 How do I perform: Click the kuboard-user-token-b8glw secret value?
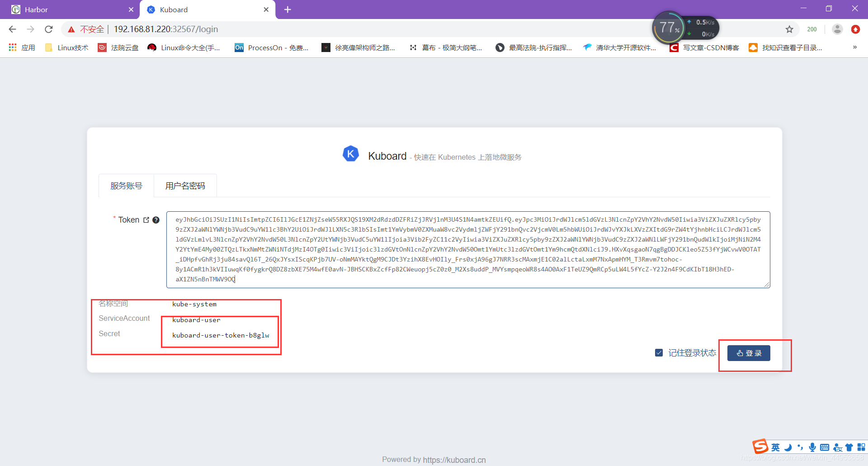(221, 335)
